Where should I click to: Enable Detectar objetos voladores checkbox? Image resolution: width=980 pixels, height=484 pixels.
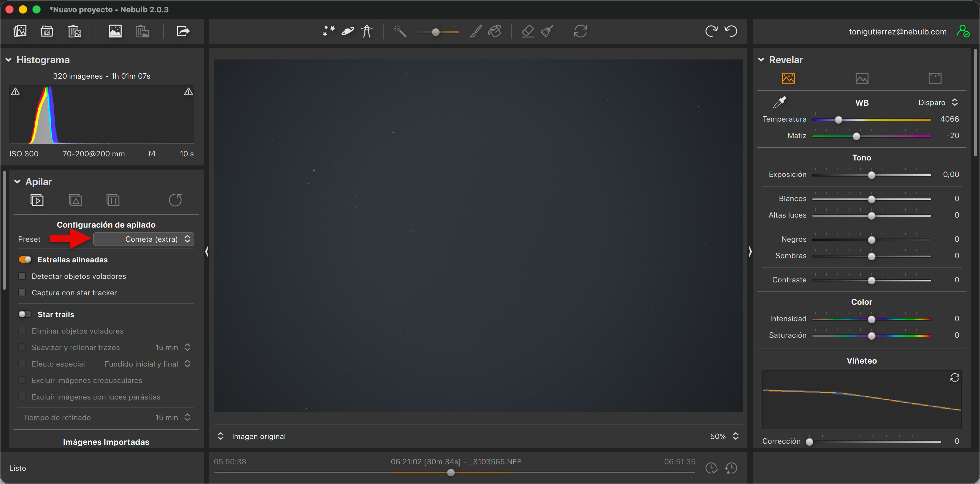pyautogui.click(x=22, y=276)
